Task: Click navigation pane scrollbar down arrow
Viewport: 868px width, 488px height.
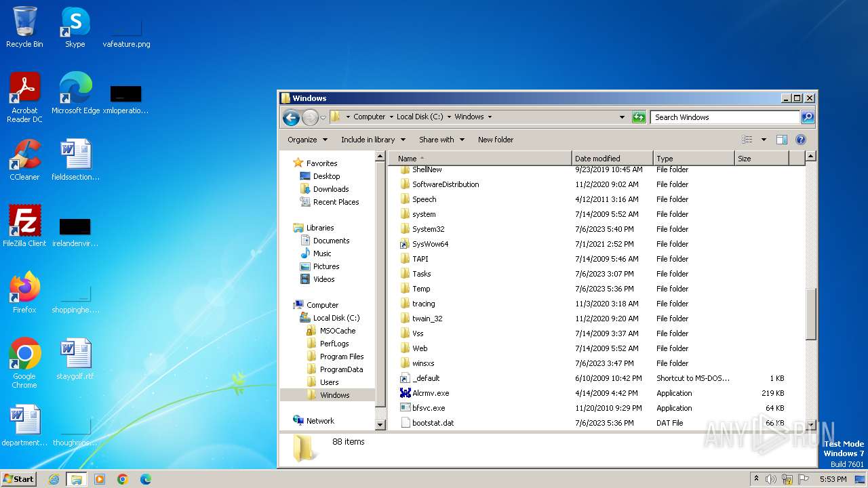Action: [380, 424]
